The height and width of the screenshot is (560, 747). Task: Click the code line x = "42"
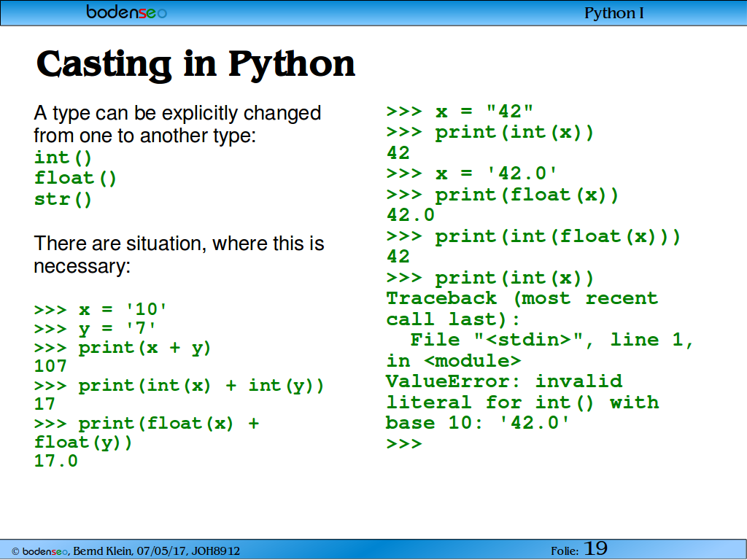460,112
